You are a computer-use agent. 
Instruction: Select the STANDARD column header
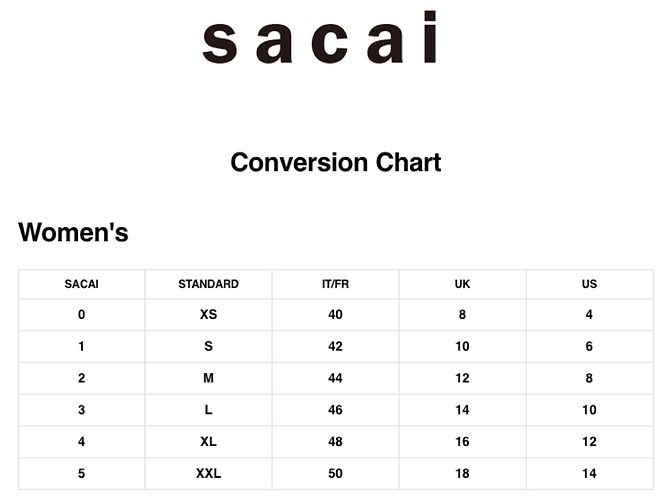pyautogui.click(x=208, y=284)
